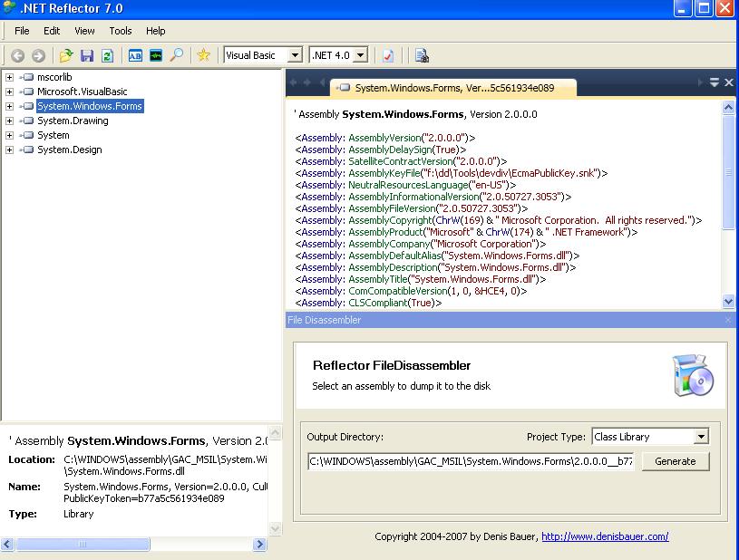Screen dimensions: 739x560
Task: Click the File Disassembler toolbar icon
Action: [422, 55]
